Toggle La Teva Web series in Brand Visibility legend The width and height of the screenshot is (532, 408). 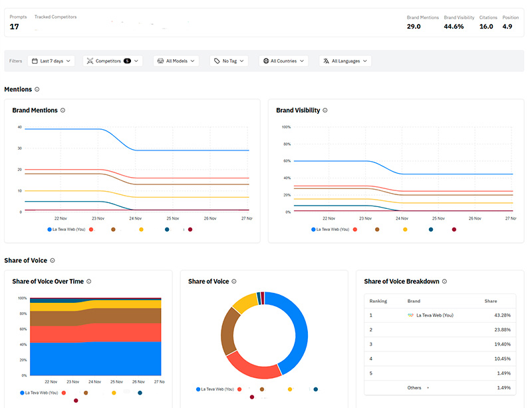[x=329, y=229]
